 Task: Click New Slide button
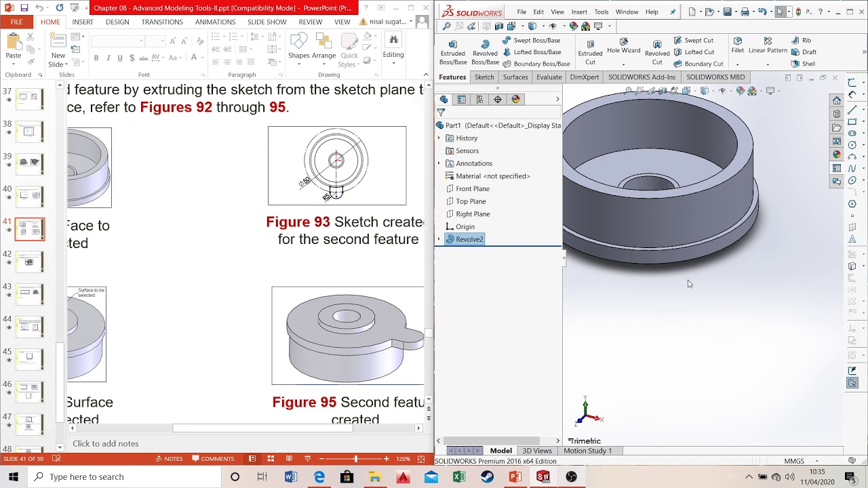(x=58, y=49)
